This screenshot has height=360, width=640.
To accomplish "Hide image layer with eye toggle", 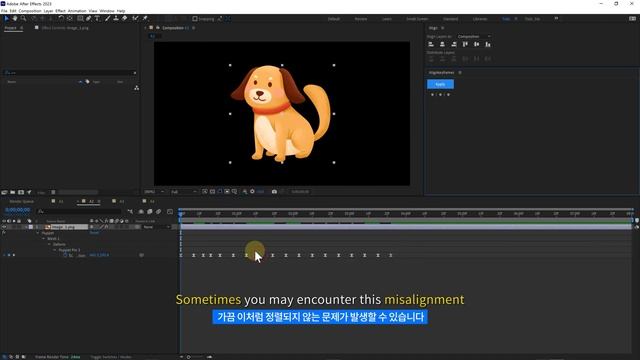I will coord(4,227).
